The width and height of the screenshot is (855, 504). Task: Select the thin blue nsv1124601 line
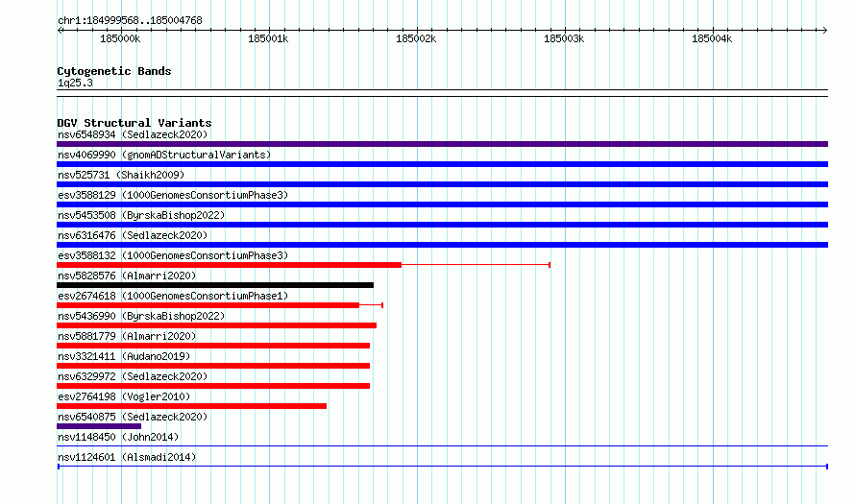pos(442,467)
